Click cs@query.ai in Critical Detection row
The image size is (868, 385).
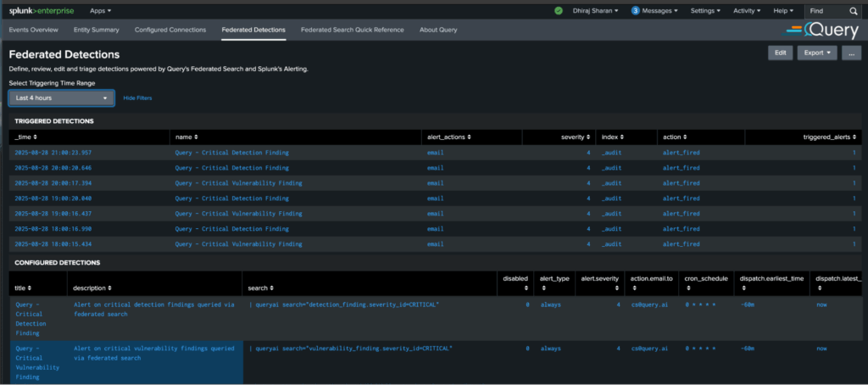(x=649, y=304)
